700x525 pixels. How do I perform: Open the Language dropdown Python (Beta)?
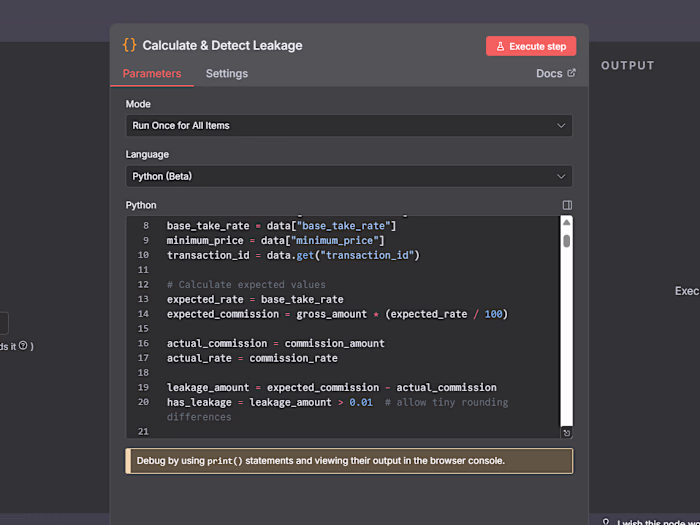point(349,176)
